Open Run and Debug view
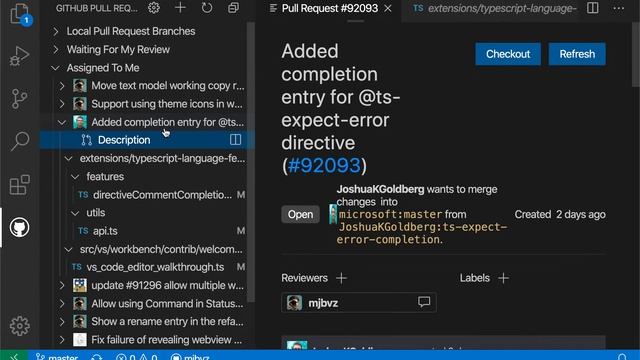Image resolution: width=640 pixels, height=360 pixels. [x=19, y=56]
